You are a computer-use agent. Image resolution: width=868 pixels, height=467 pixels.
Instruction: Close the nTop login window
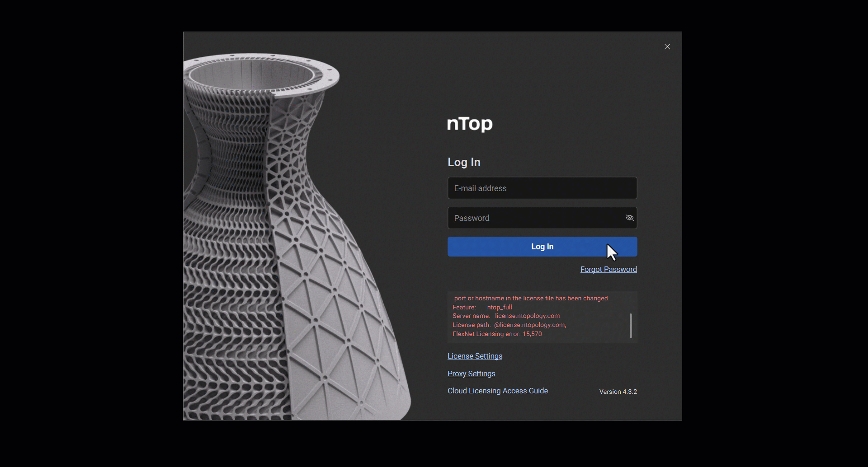[667, 47]
